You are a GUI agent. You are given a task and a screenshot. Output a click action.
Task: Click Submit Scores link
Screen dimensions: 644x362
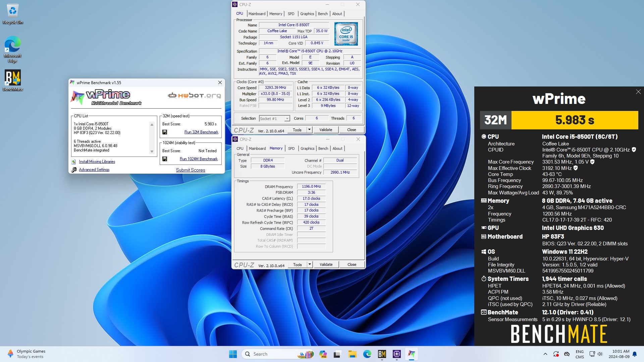tap(191, 170)
